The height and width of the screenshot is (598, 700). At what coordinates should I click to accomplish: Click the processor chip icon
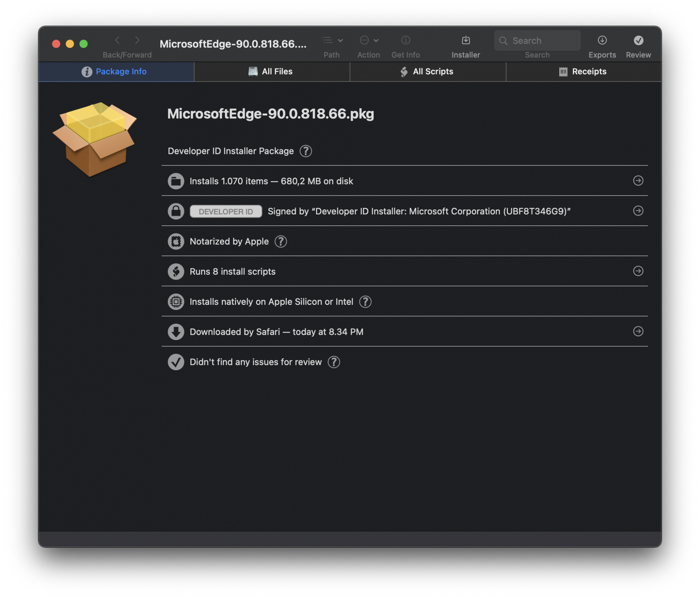[x=176, y=302]
